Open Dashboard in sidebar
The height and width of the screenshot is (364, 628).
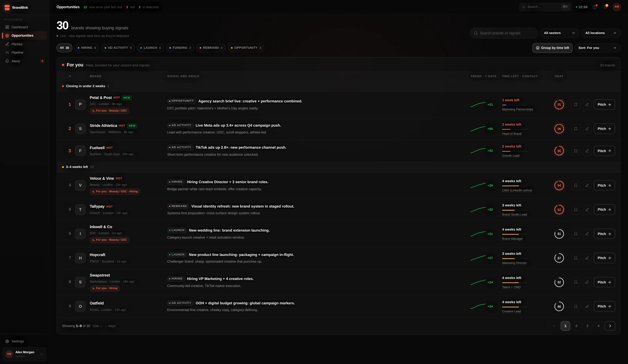pyautogui.click(x=24, y=27)
